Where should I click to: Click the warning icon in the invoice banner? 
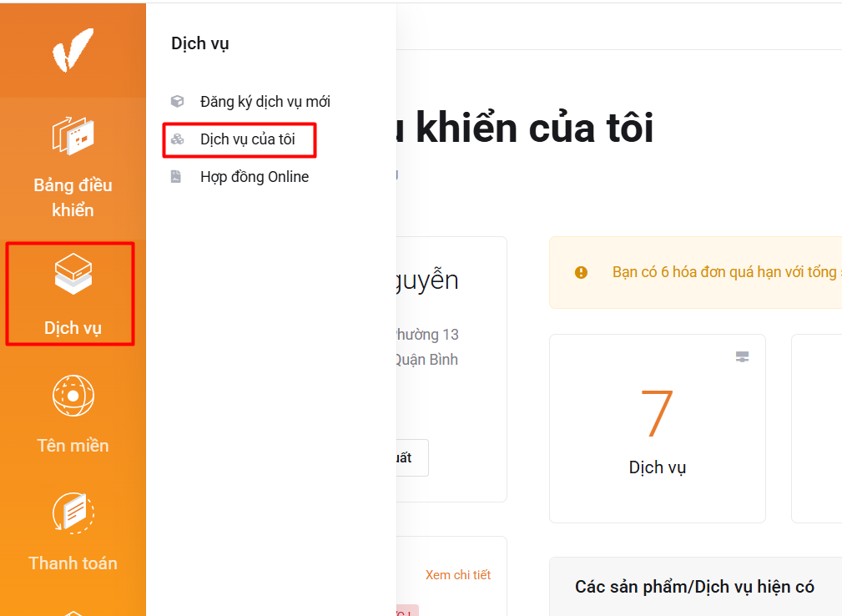click(x=581, y=273)
